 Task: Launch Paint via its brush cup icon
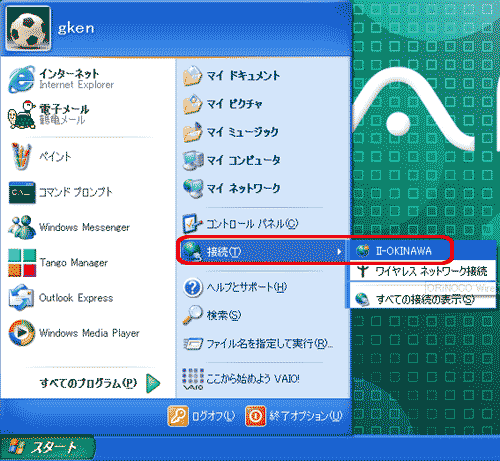click(21, 156)
